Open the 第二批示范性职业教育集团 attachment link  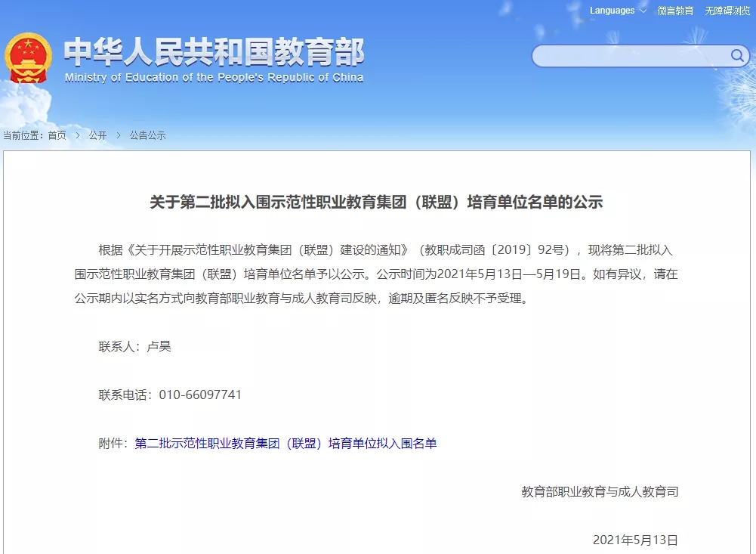[285, 443]
